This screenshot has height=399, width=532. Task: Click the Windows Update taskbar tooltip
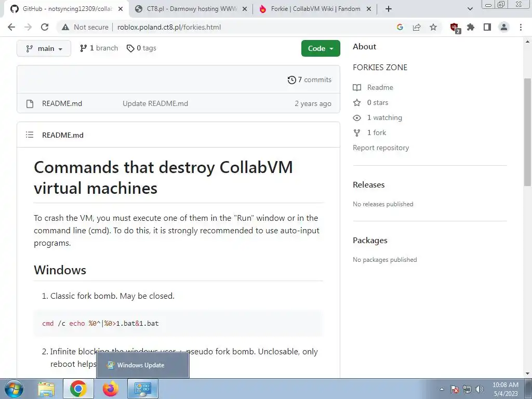coord(143,365)
